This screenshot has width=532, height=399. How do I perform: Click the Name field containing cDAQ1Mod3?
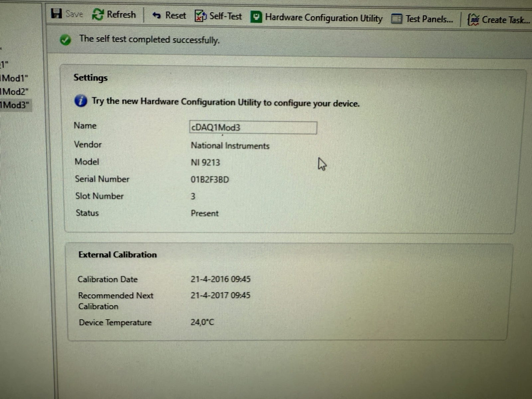click(x=253, y=128)
